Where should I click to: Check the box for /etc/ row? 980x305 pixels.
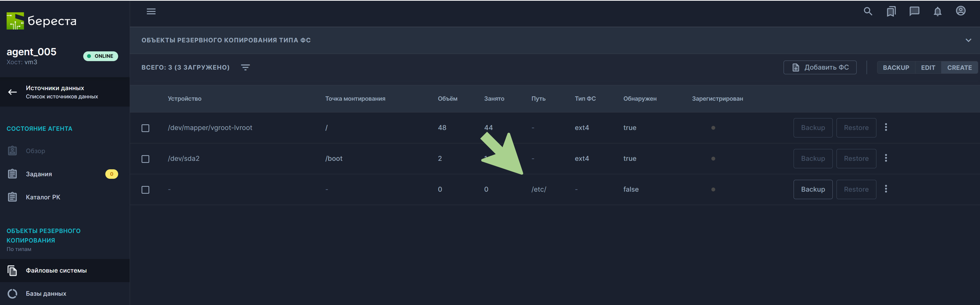(x=145, y=190)
